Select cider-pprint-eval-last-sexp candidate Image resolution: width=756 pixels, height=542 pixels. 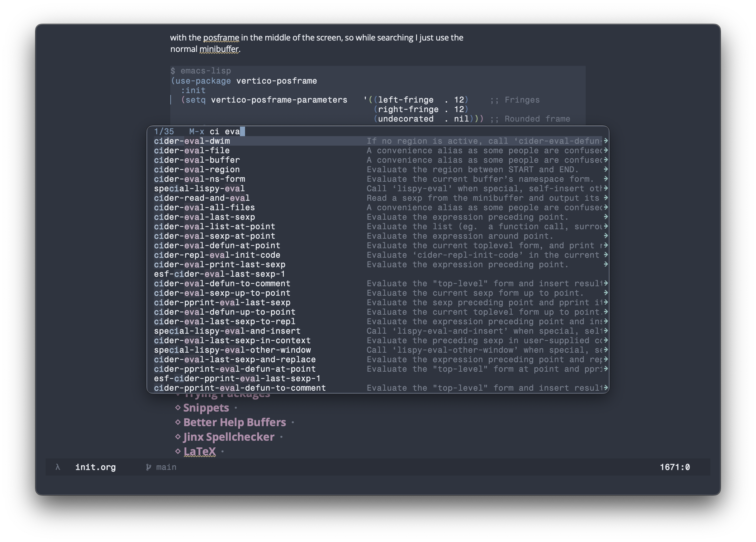tap(378, 302)
